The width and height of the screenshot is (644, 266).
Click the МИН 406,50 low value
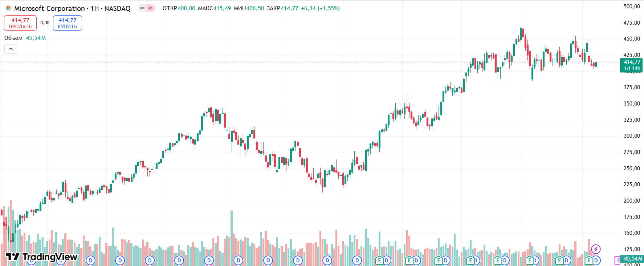[x=249, y=8]
